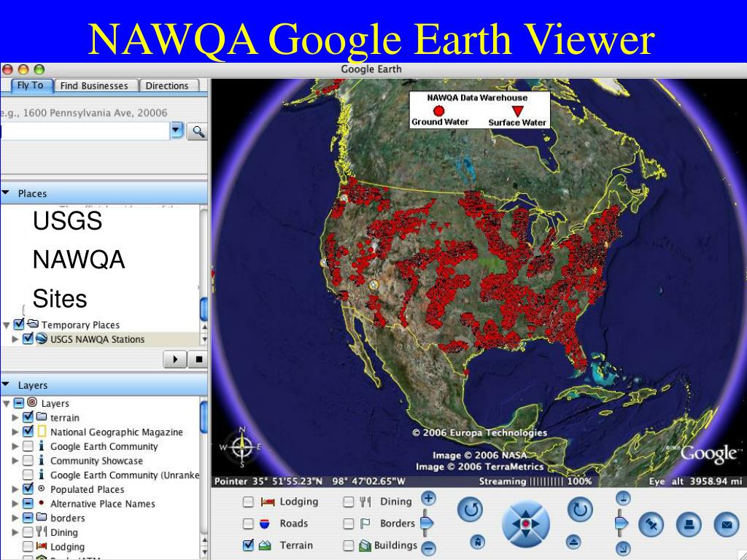747x560 pixels.
Task: Click the Surface Water legend red triangle
Action: (x=517, y=112)
